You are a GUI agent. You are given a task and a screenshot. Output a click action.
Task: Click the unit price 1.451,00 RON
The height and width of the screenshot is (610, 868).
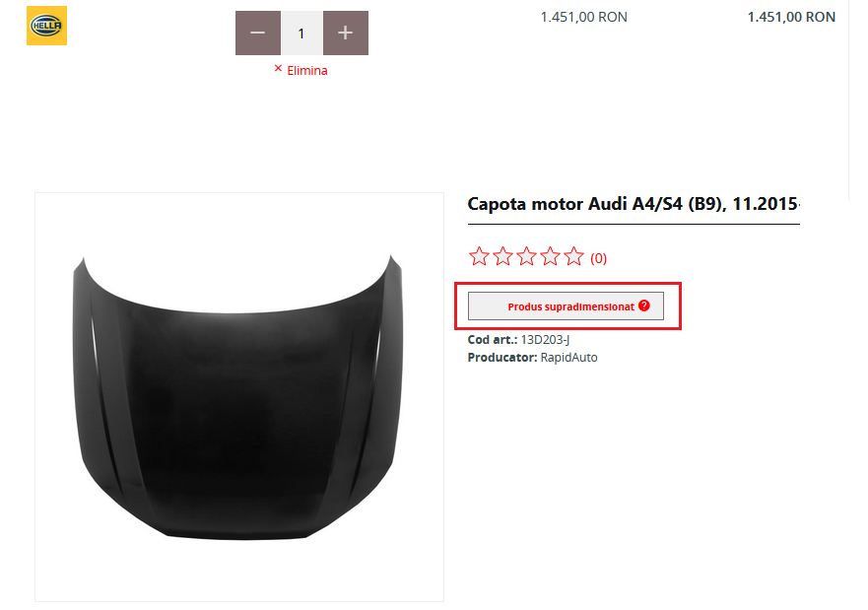(583, 17)
